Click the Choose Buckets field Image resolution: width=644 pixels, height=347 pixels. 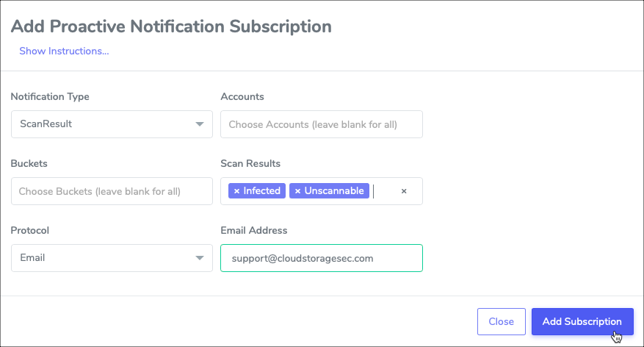pyautogui.click(x=112, y=191)
